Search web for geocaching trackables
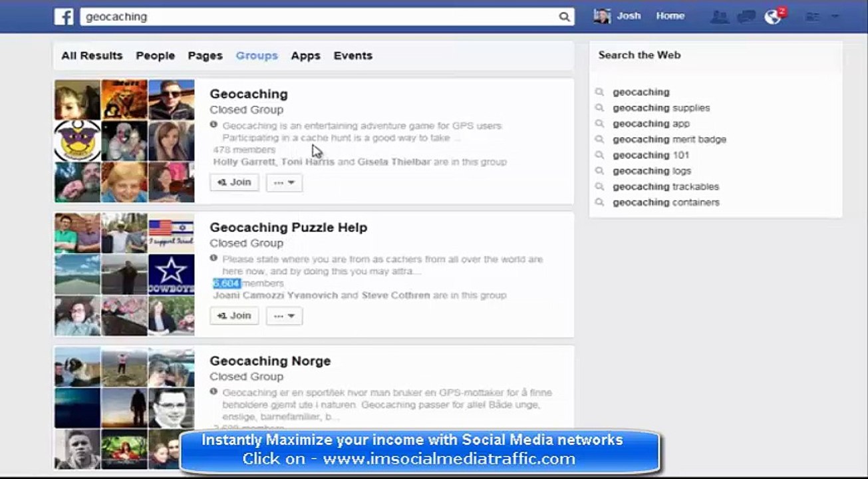This screenshot has width=868, height=479. (x=666, y=187)
